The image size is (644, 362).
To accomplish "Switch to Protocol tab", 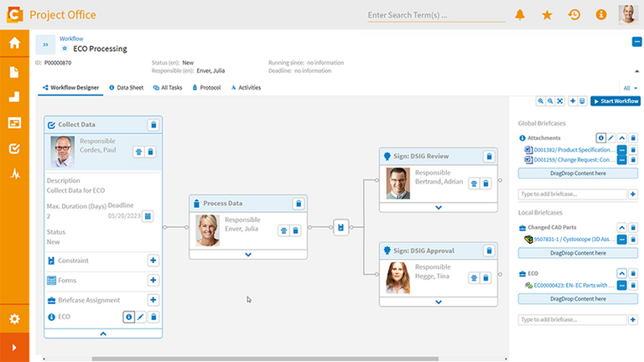I will [x=206, y=87].
